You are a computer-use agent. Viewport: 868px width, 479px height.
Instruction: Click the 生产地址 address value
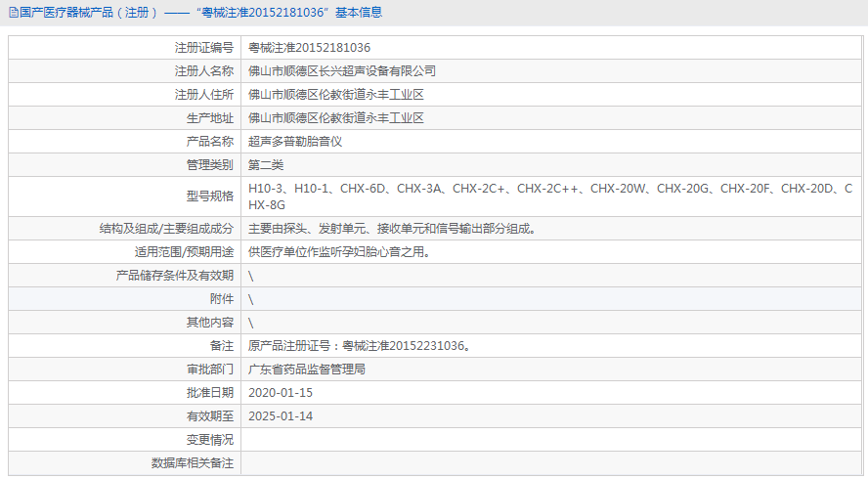coord(336,118)
